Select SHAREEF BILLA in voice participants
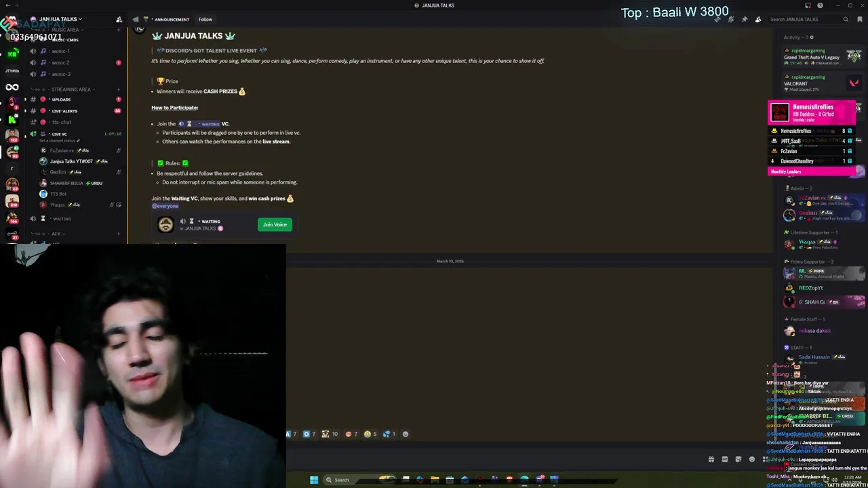 (x=79, y=183)
